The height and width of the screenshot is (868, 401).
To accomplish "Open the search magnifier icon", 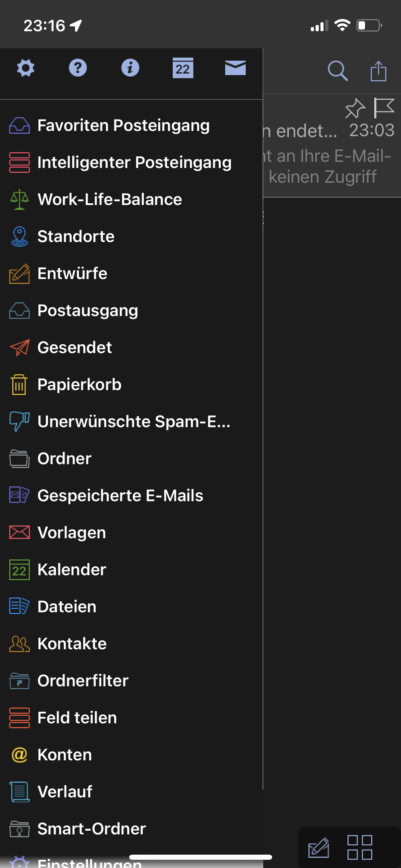I will click(338, 71).
